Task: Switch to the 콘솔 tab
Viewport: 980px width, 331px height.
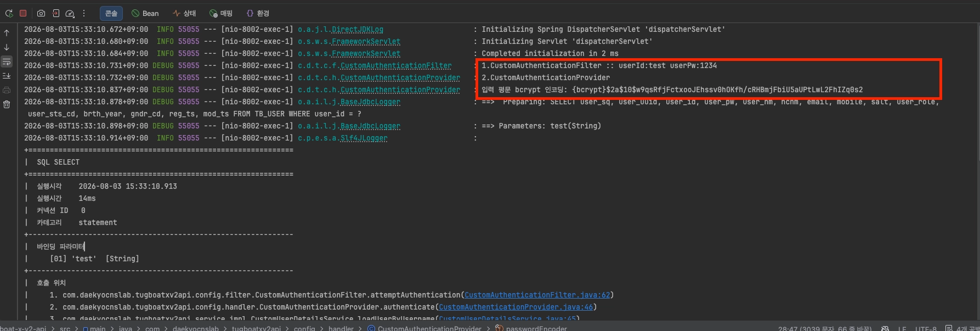Action: click(111, 13)
